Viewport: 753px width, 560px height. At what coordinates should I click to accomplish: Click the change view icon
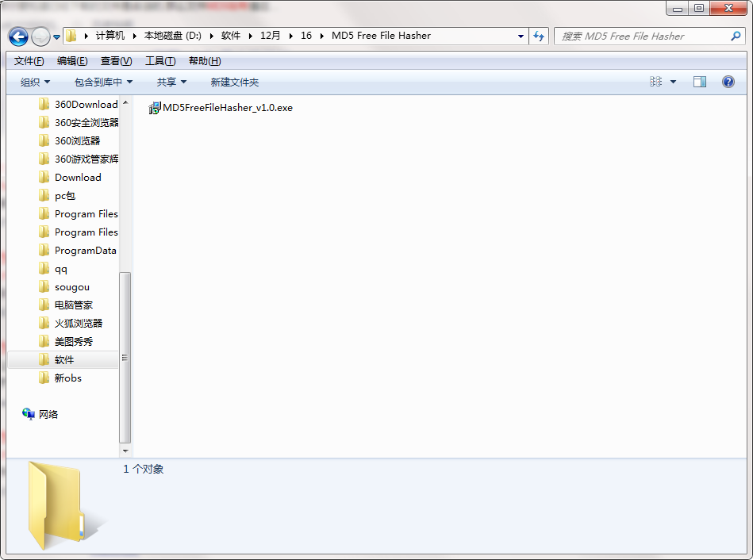655,82
